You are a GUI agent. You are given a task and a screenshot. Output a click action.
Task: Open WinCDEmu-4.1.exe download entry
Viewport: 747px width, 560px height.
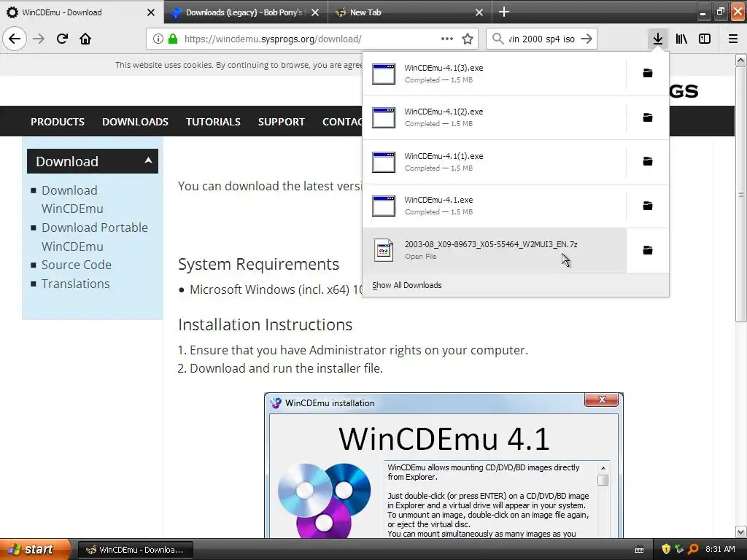click(494, 206)
